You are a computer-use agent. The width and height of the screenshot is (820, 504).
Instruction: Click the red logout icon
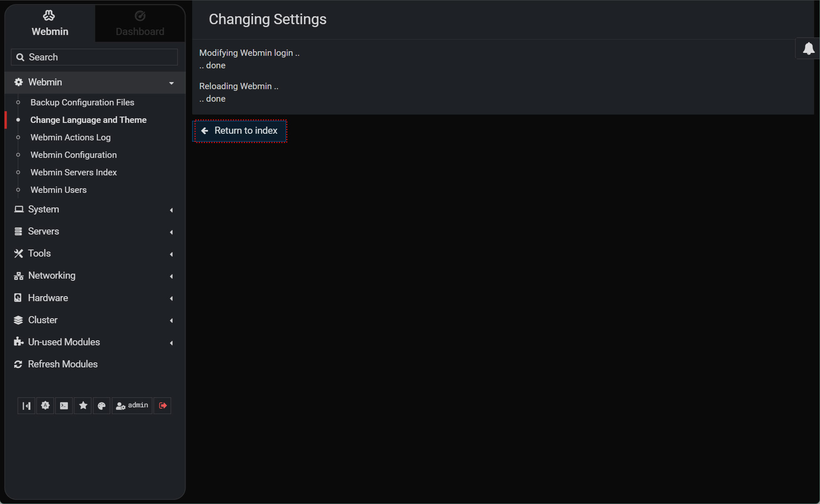point(163,406)
